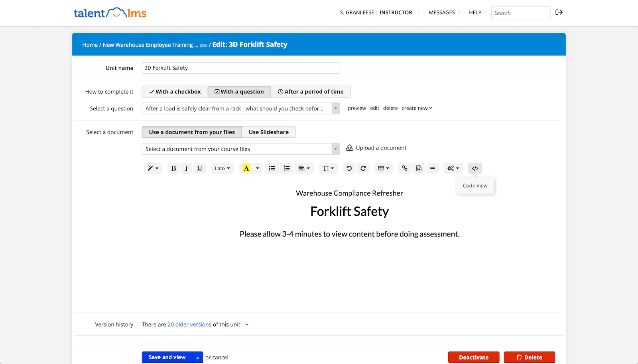Open the create new question menu
Screen dimensions: 638x364
click(x=417, y=108)
